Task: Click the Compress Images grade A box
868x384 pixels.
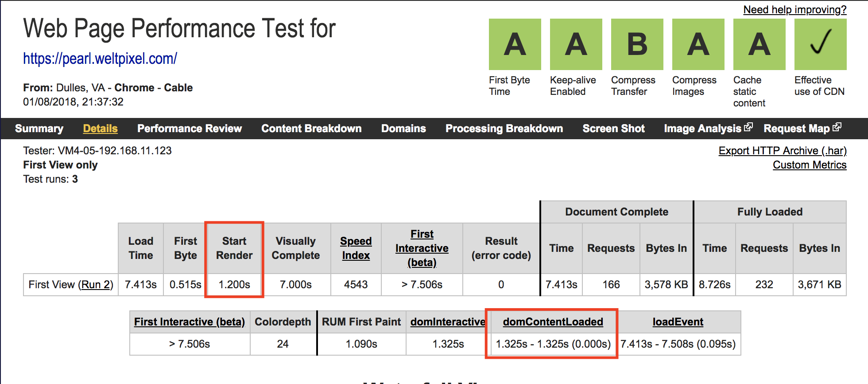Action: [x=698, y=44]
